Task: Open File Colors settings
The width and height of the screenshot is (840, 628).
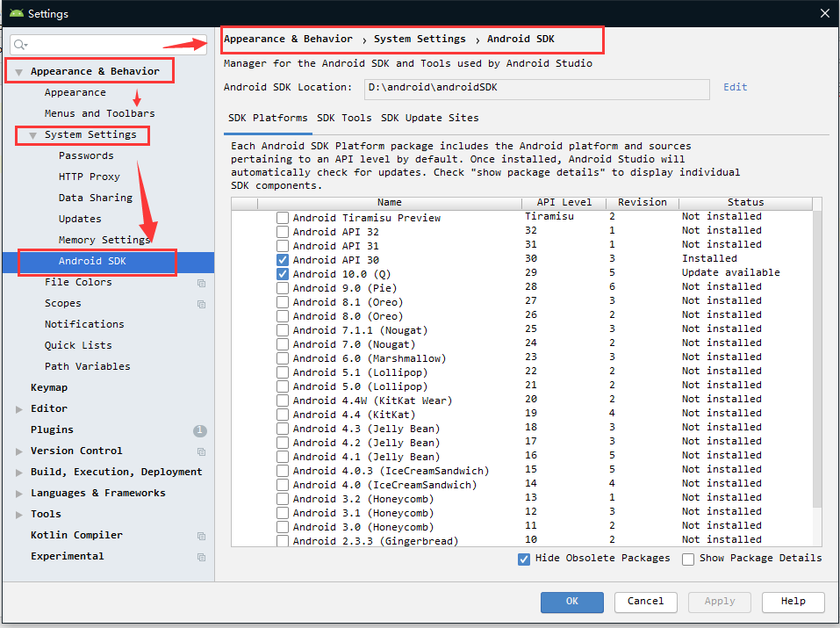Action: coord(78,282)
